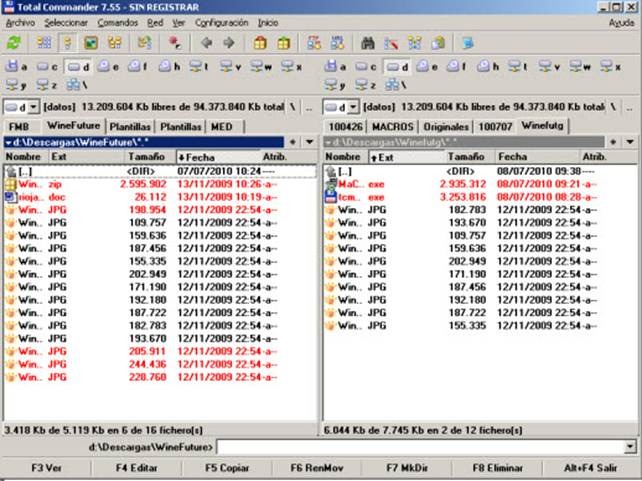The height and width of the screenshot is (481, 642).
Task: Open the Comandos menu
Action: (118, 23)
